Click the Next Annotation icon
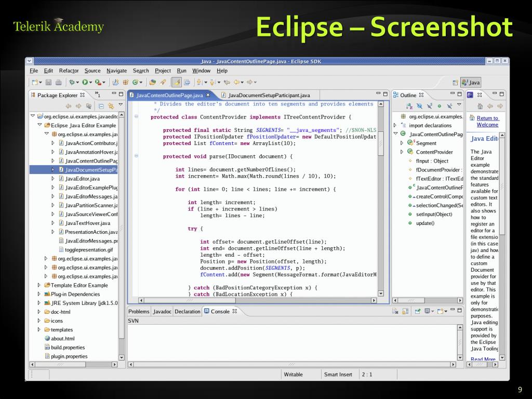Image resolution: width=532 pixels, height=399 pixels. point(199,82)
